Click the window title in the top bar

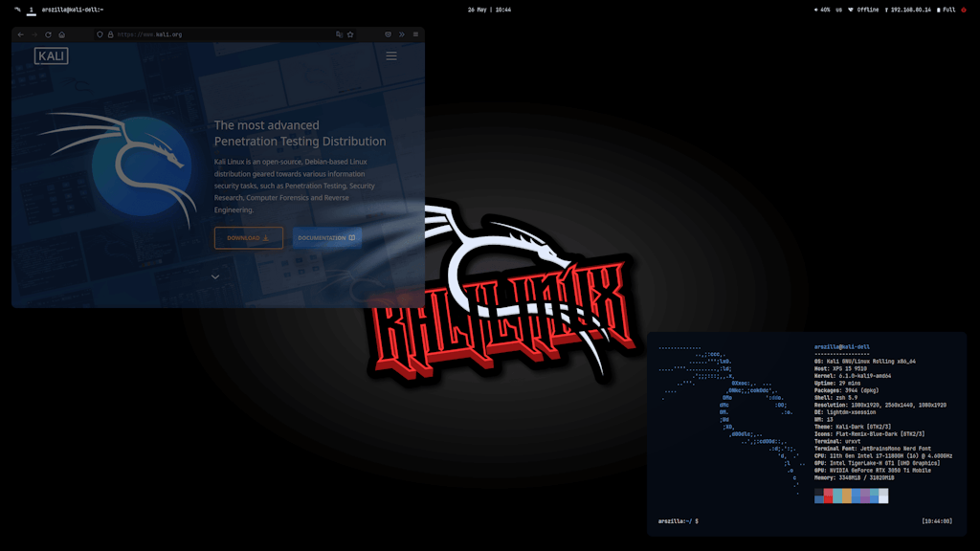tap(73, 10)
